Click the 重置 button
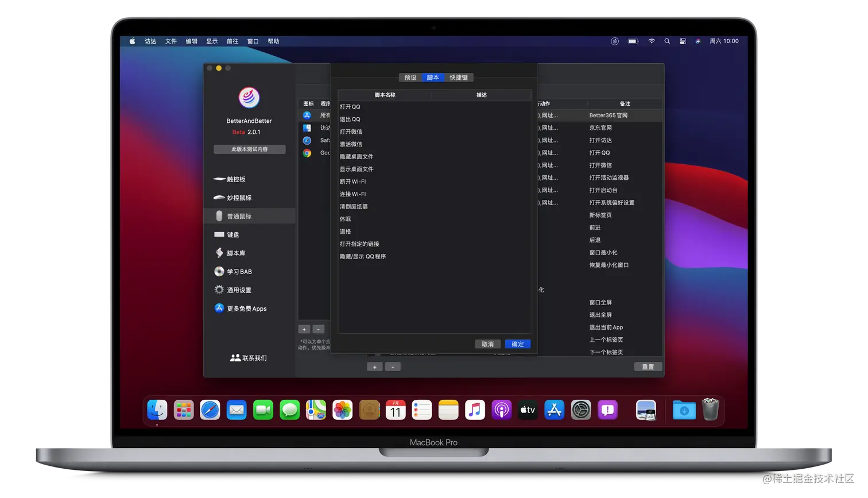This screenshot has width=868, height=498. click(648, 367)
